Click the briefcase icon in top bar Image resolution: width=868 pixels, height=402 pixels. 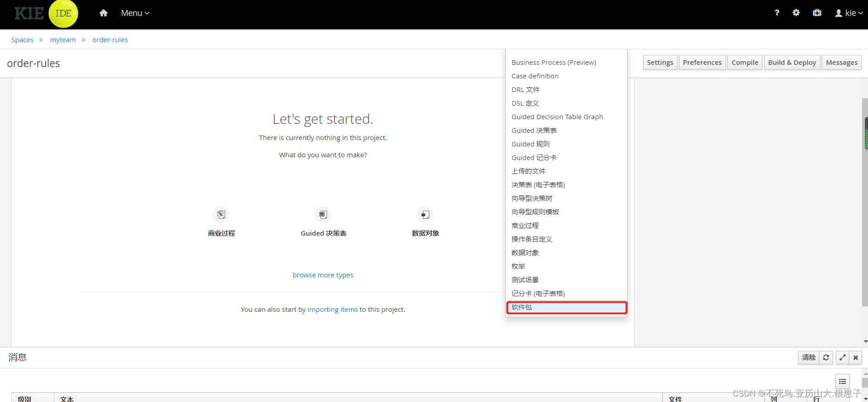click(x=817, y=13)
